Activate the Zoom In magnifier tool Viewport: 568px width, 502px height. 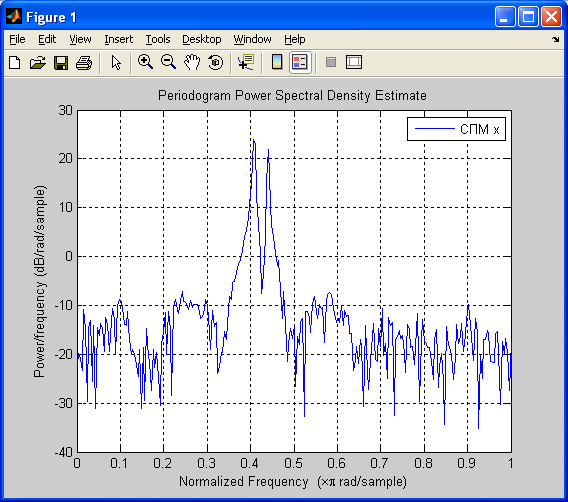coord(145,62)
